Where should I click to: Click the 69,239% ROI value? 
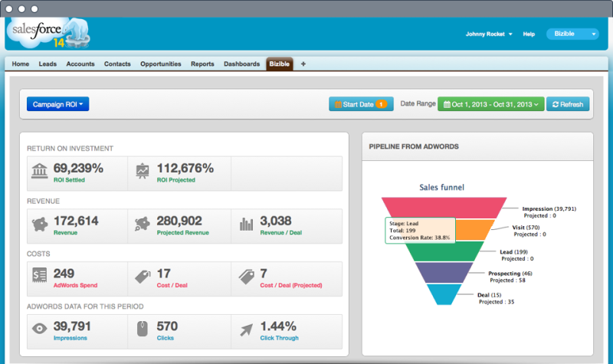pos(78,168)
